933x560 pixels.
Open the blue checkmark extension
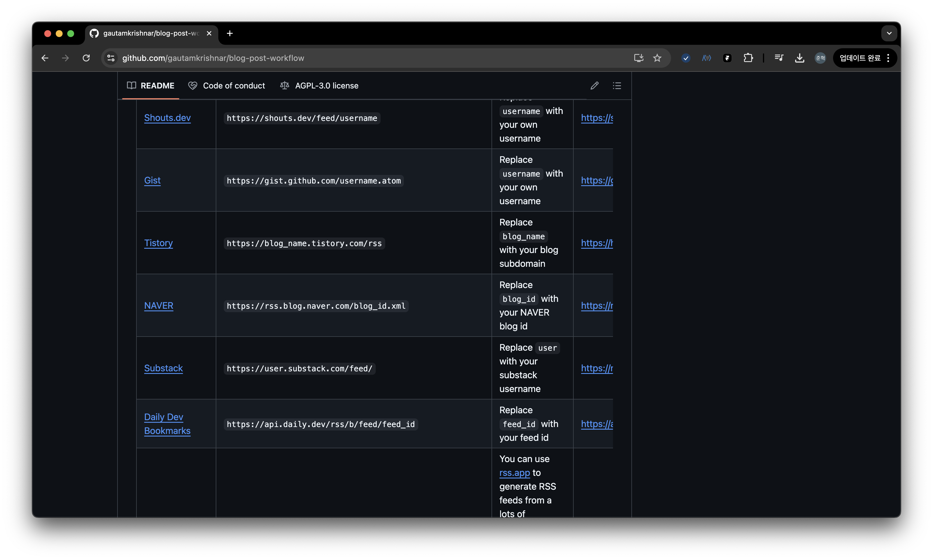(686, 58)
